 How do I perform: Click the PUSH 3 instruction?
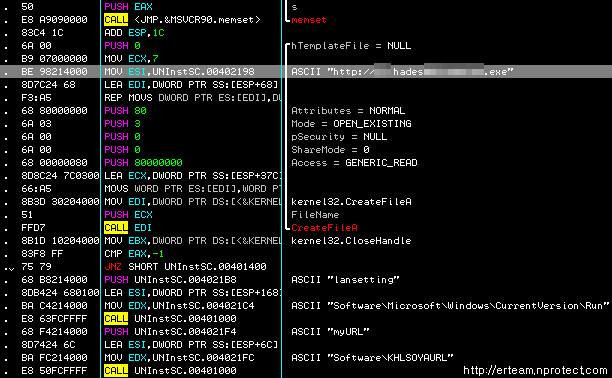(122, 123)
